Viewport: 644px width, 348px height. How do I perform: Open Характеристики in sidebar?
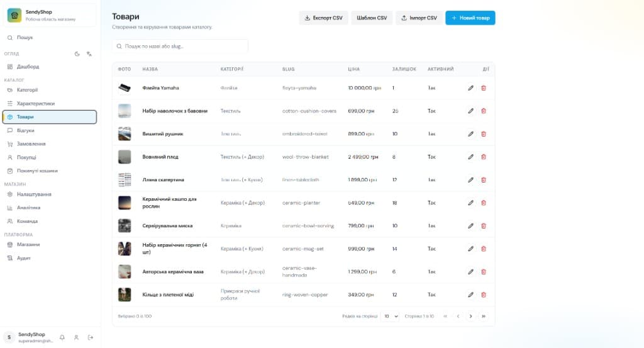click(49, 104)
